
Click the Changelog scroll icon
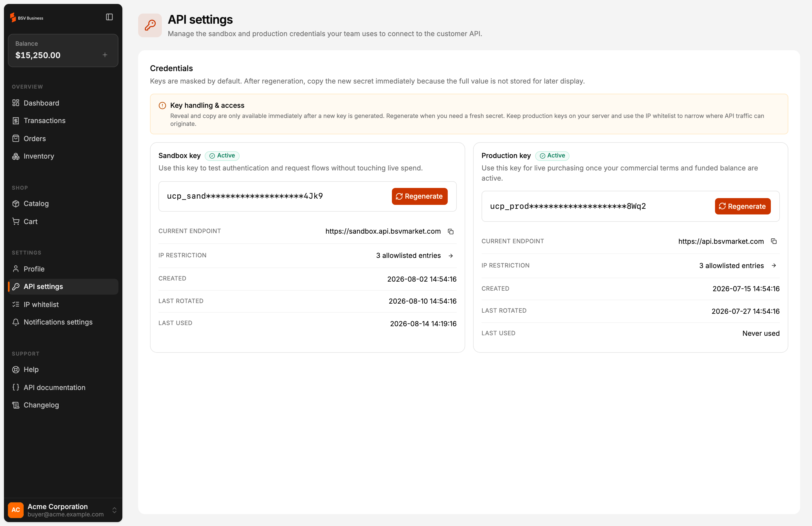pyautogui.click(x=16, y=405)
